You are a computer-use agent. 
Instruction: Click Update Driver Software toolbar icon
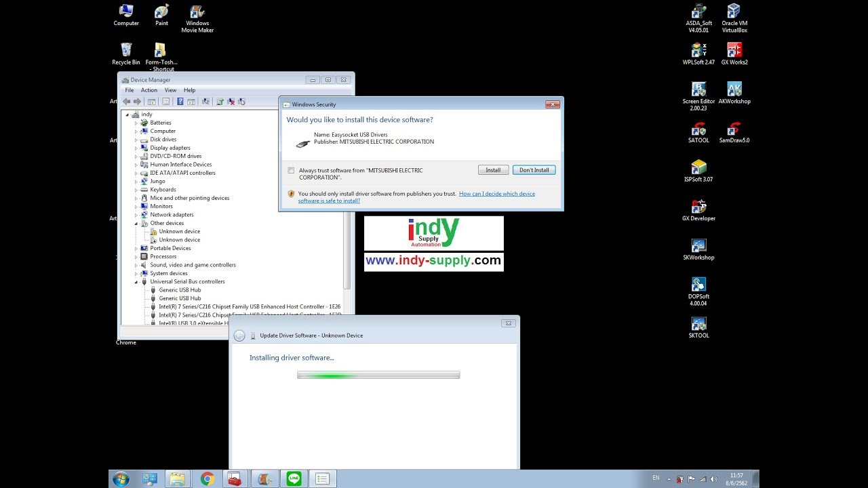pos(220,102)
